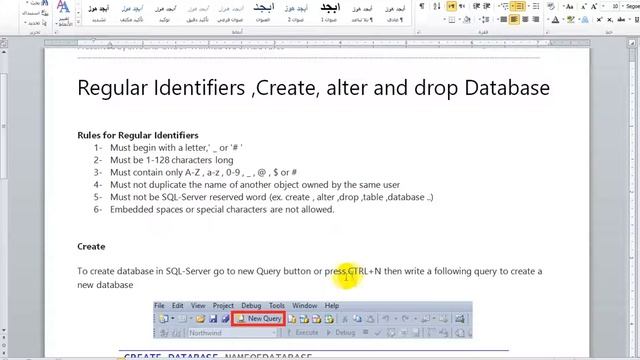Click the view ruler button above scrollbar
Image resolution: width=640 pixels, height=360 pixels.
[x=4, y=43]
